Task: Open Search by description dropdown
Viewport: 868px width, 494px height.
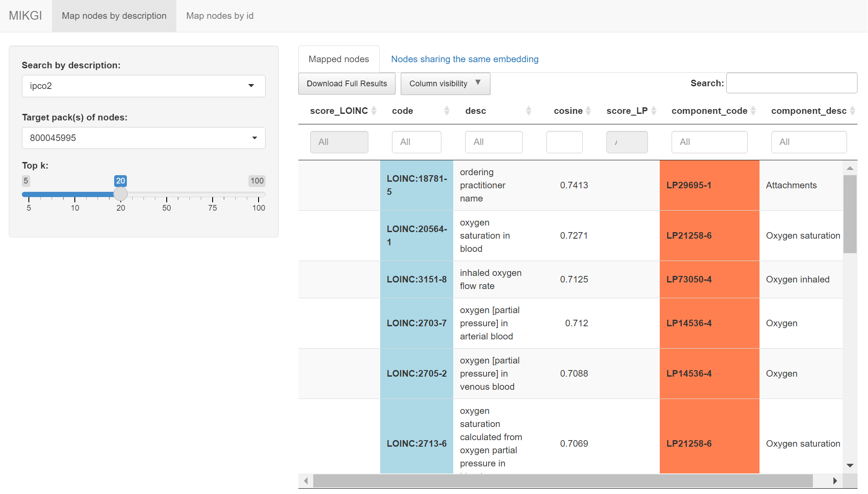Action: coord(143,86)
